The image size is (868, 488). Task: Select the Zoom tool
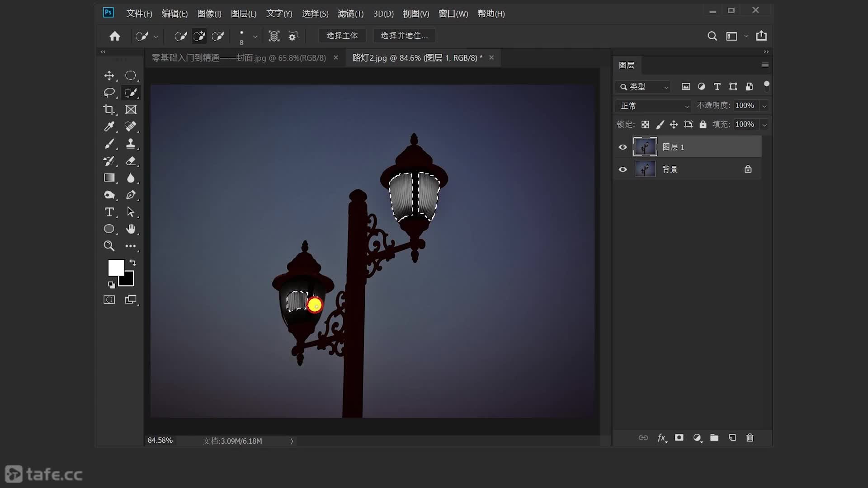(x=109, y=246)
